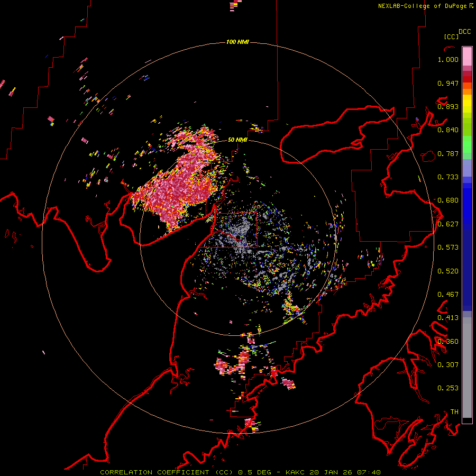Image resolution: width=476 pixels, height=476 pixels.
Task: Click the 1.000 value on color scale
Action: [448, 59]
